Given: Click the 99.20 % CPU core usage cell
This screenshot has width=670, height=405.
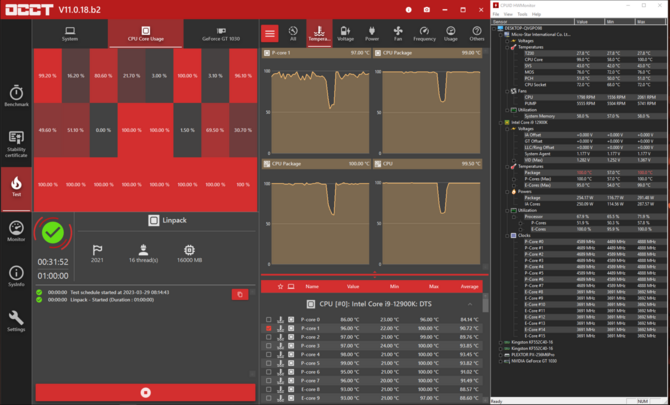Looking at the screenshot, I should coord(47,76).
